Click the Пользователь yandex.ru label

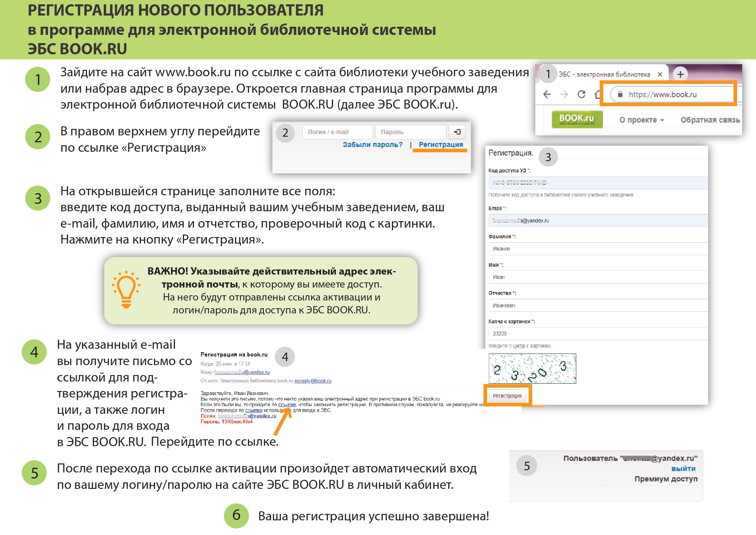tap(630, 458)
